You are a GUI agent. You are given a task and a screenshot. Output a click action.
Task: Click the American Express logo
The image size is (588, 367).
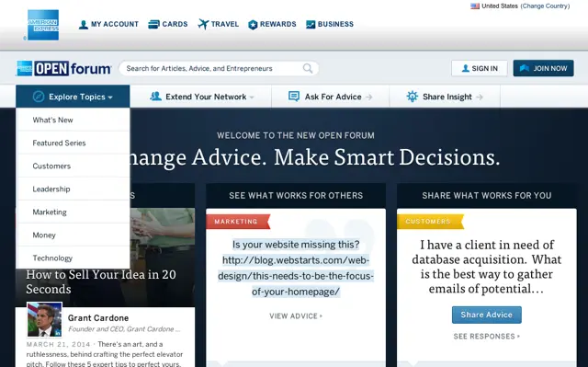[43, 25]
